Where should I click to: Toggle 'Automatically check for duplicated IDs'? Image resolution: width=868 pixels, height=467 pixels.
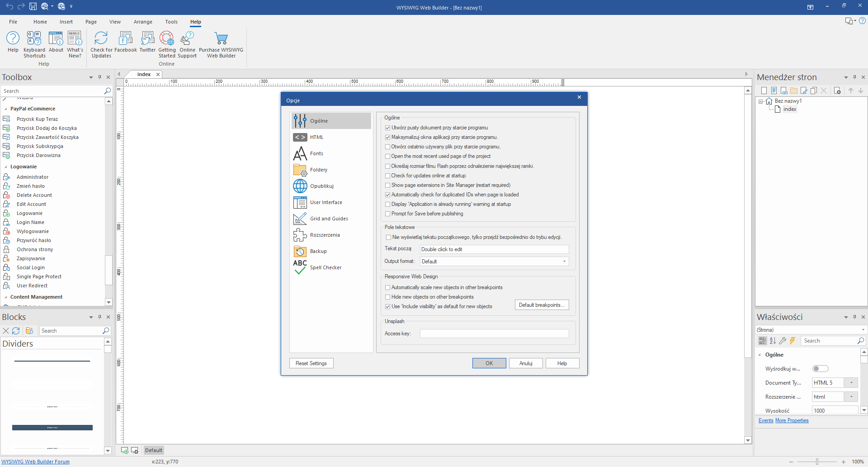(x=387, y=195)
